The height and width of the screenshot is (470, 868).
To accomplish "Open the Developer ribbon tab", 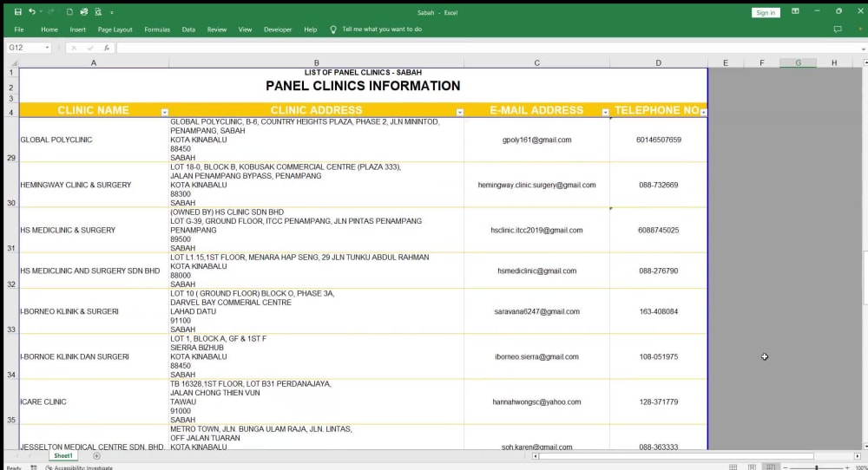I will [x=278, y=29].
